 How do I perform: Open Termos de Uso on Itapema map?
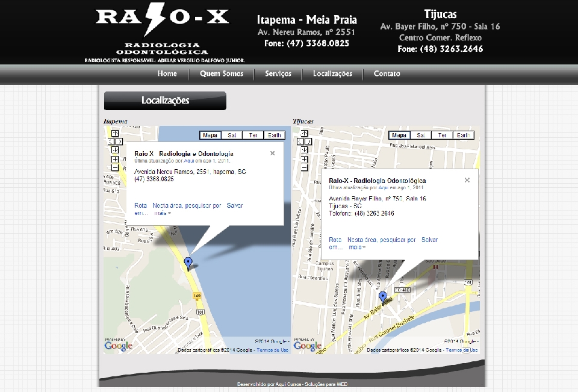272,350
